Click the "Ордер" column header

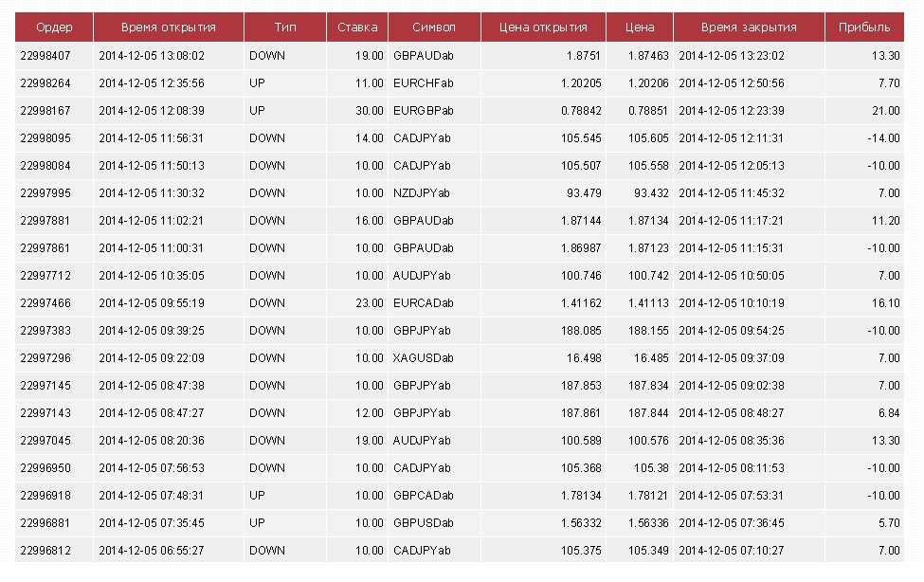click(x=53, y=27)
